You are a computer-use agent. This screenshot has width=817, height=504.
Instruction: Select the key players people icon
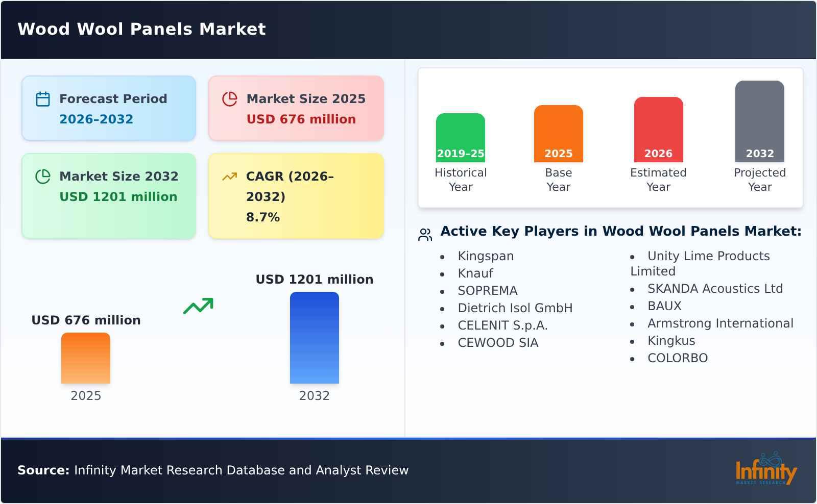click(424, 233)
